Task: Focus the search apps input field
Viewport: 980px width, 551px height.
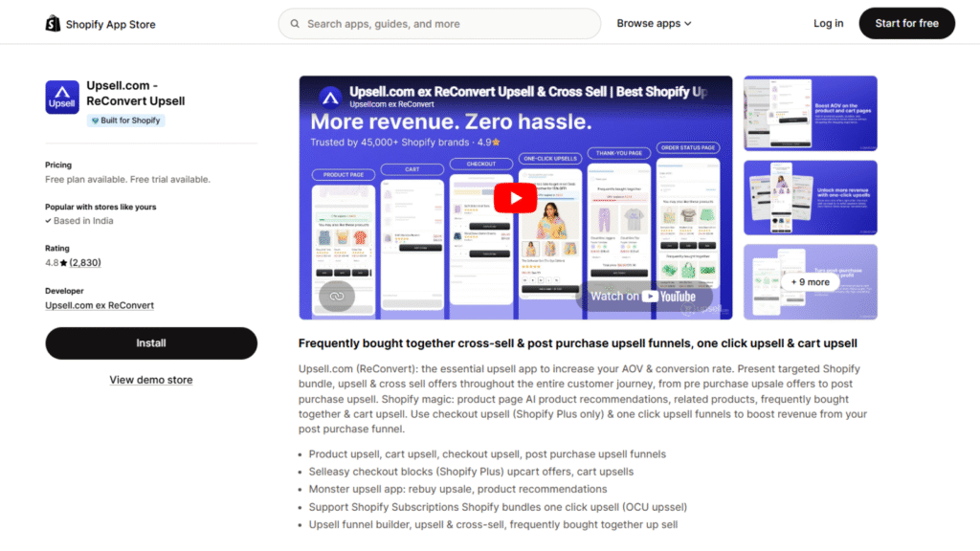Action: tap(439, 24)
